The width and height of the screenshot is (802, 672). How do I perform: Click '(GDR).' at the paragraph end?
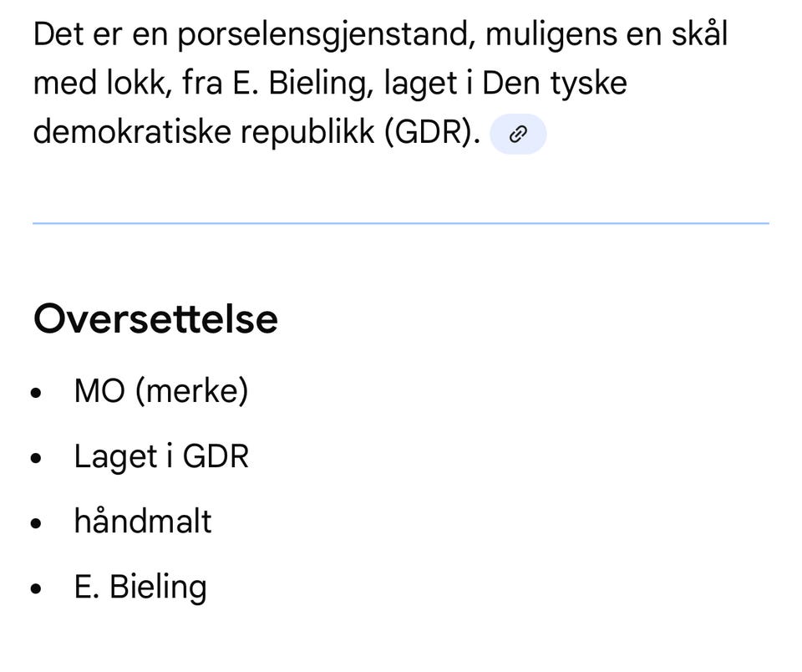pyautogui.click(x=432, y=132)
